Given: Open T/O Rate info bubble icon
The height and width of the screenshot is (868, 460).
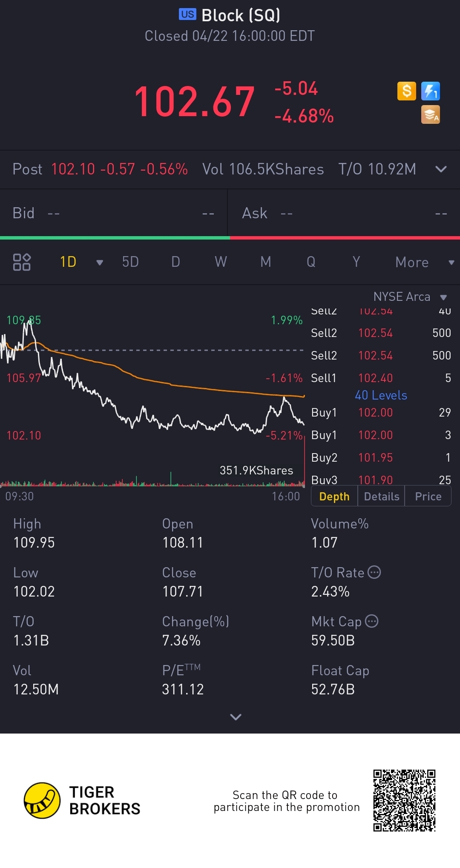Looking at the screenshot, I should [374, 572].
